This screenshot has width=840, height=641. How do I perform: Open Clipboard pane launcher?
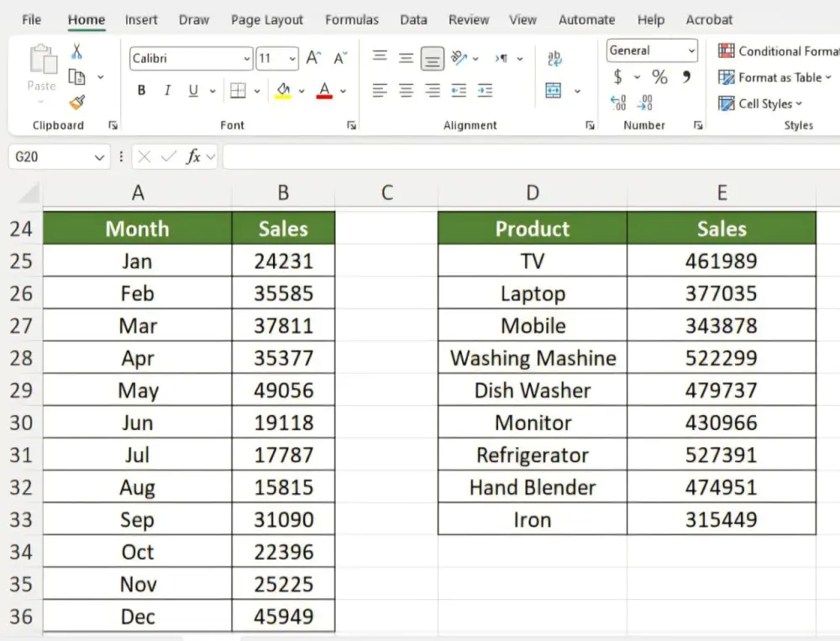pyautogui.click(x=113, y=125)
